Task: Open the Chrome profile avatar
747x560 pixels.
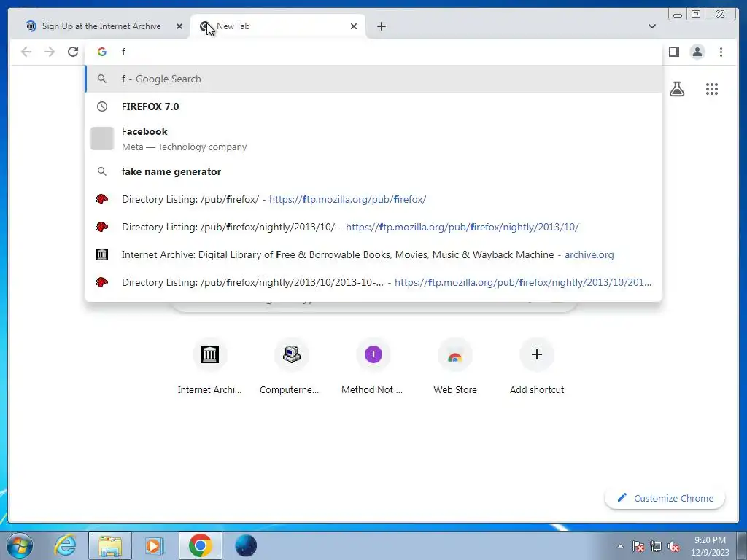Action: tap(697, 52)
